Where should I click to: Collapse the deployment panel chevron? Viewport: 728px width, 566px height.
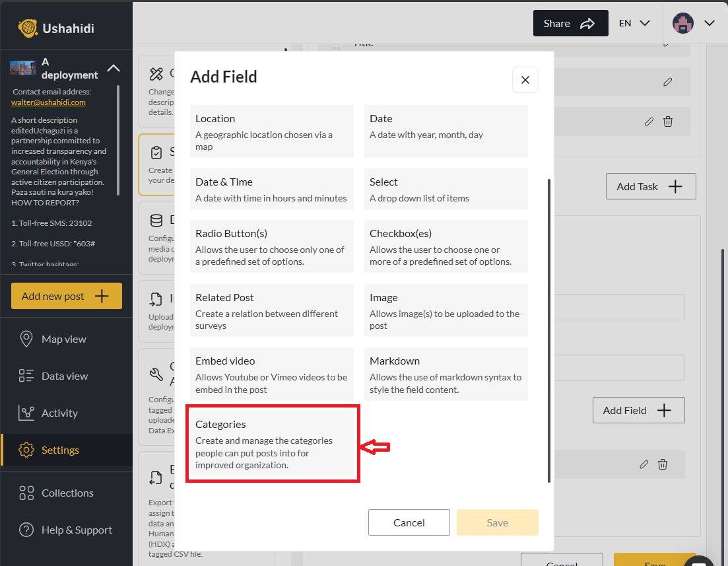113,68
